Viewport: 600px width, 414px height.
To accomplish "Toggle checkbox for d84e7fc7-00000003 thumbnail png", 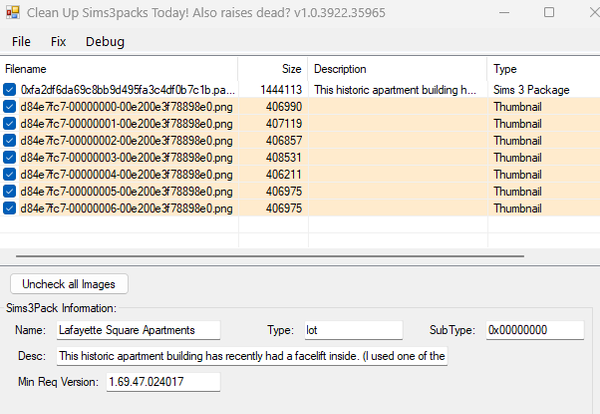I will pos(9,157).
